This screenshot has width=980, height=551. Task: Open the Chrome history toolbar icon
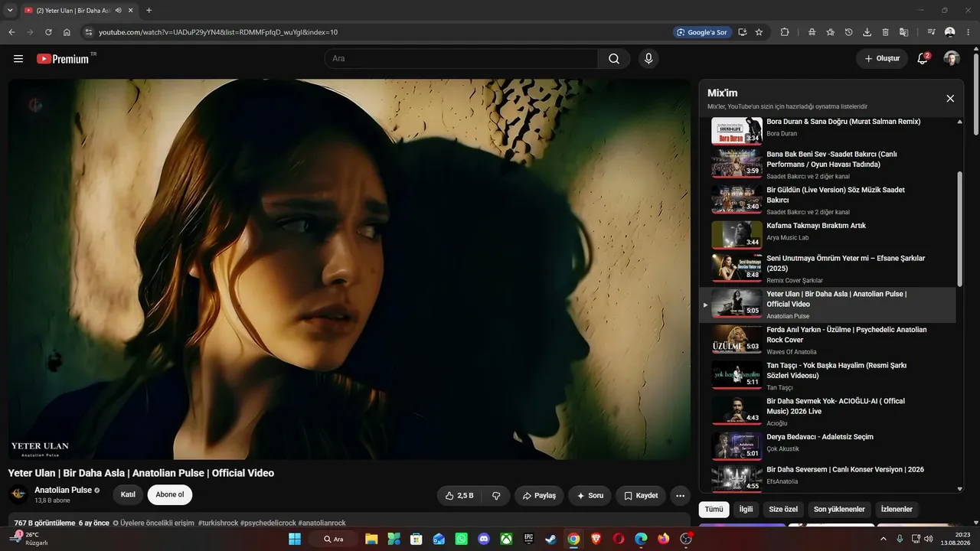pyautogui.click(x=848, y=32)
